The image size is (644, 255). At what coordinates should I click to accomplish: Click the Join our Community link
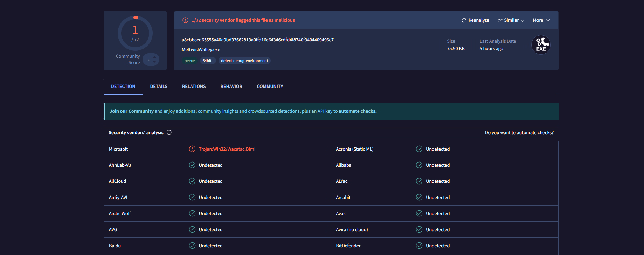point(132,111)
